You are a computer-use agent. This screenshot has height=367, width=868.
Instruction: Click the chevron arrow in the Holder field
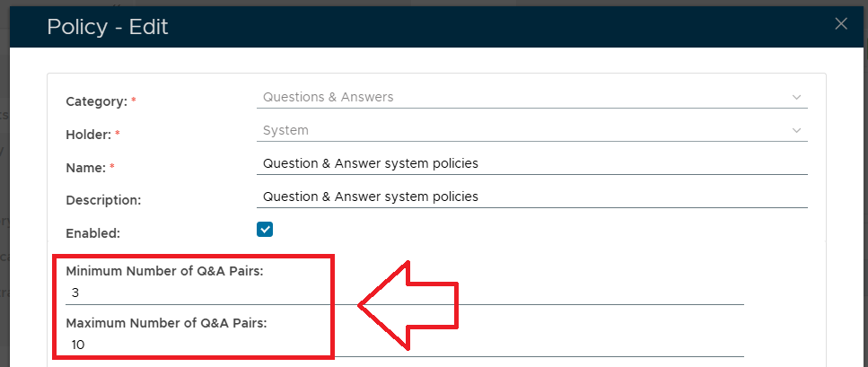[796, 130]
